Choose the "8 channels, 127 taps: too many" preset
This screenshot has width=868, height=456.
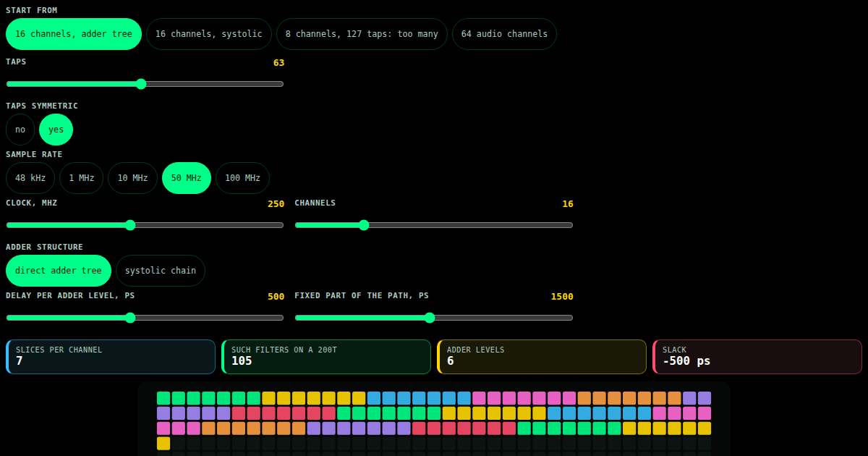click(x=362, y=34)
